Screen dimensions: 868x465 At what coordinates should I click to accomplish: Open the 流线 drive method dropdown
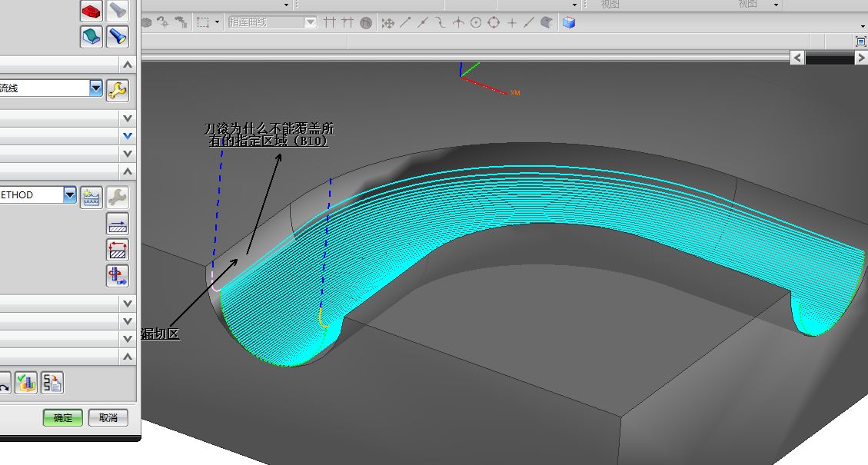(95, 88)
